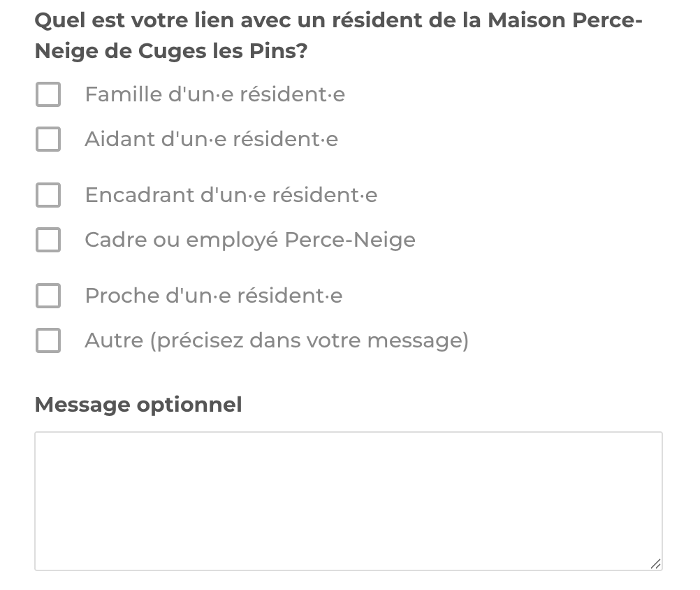Enable the Encadrant d'un·e résident·e checkbox
Image resolution: width=700 pixels, height=590 pixels.
coord(48,195)
